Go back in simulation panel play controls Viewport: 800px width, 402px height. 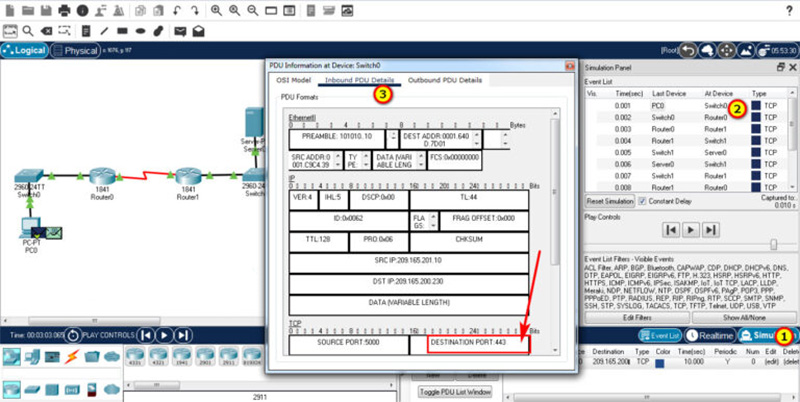pyautogui.click(x=671, y=230)
